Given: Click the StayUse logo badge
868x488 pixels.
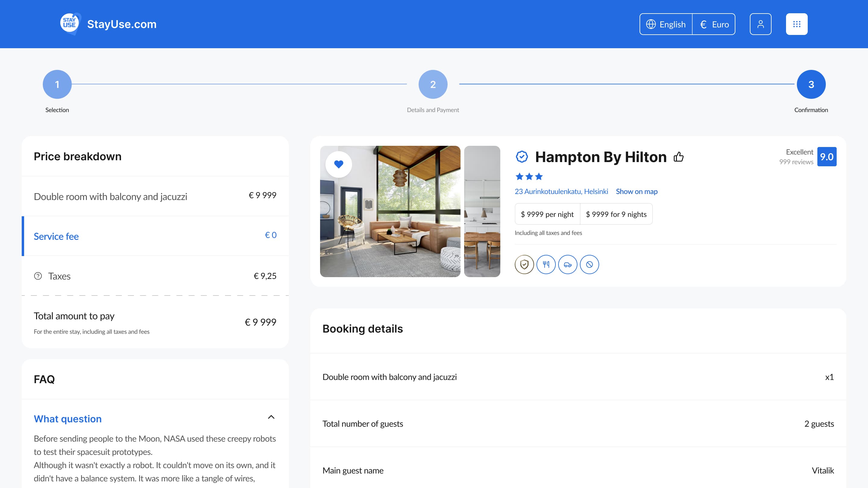Looking at the screenshot, I should point(71,24).
